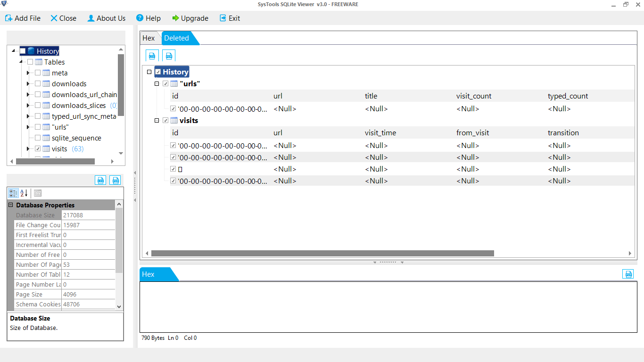
Task: Click the visit_time column header
Action: [380, 132]
